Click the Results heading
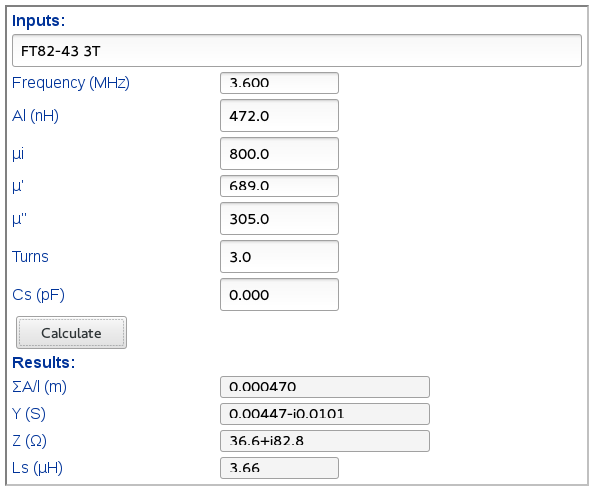The height and width of the screenshot is (493, 596). tap(44, 363)
